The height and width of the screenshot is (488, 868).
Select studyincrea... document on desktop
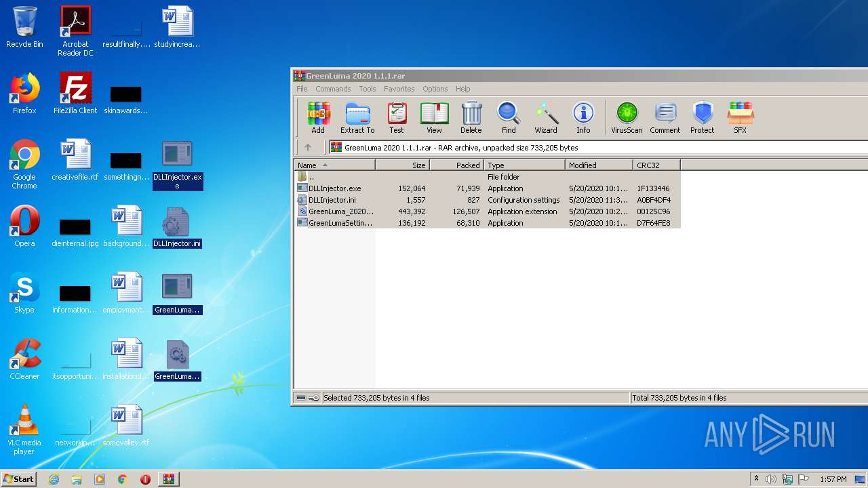177,27
